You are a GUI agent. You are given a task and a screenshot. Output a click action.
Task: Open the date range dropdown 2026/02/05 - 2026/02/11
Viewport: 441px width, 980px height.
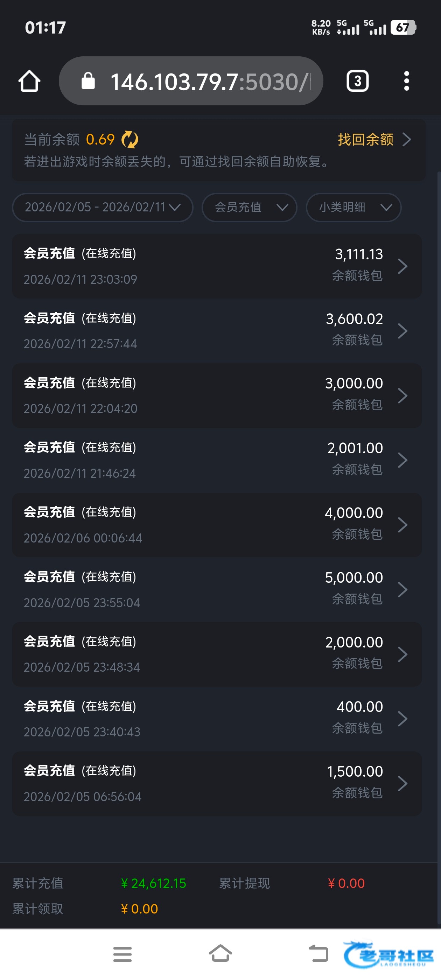point(102,207)
